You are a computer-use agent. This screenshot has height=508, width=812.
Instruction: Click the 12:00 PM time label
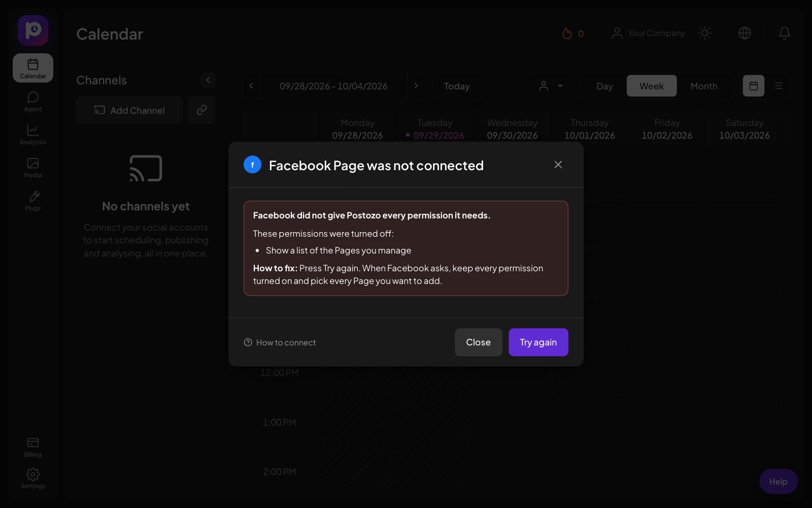click(279, 372)
